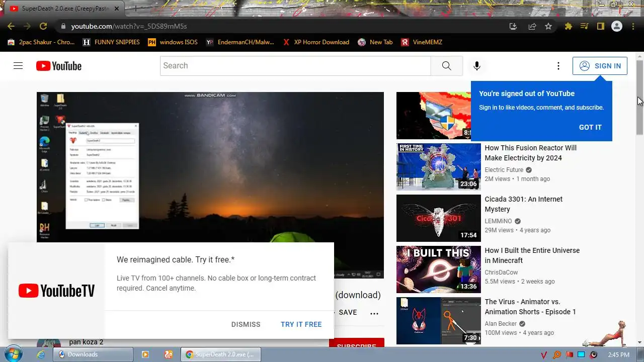644x362 pixels.
Task: View site information lock icon
Action: click(x=63, y=26)
